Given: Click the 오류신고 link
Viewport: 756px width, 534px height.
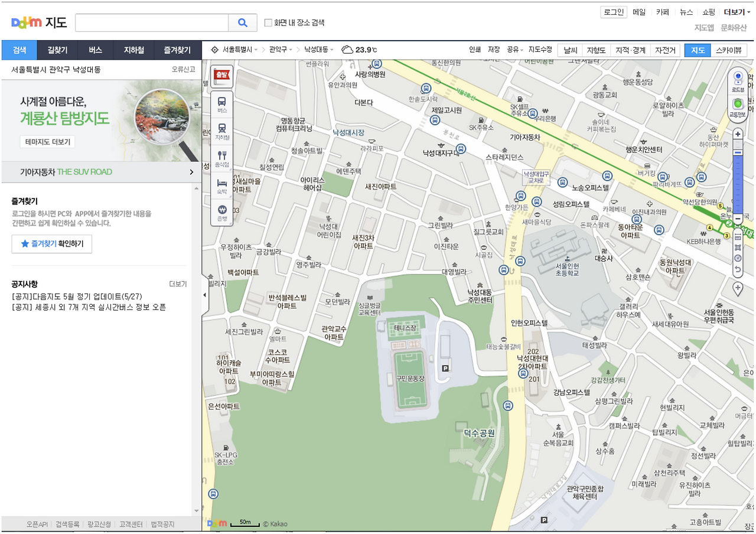Looking at the screenshot, I should 183,70.
